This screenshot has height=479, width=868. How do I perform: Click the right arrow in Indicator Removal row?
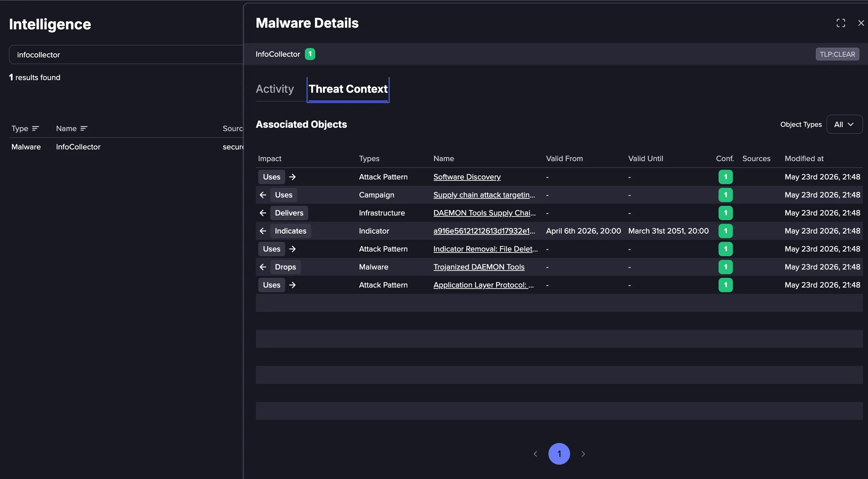point(292,249)
